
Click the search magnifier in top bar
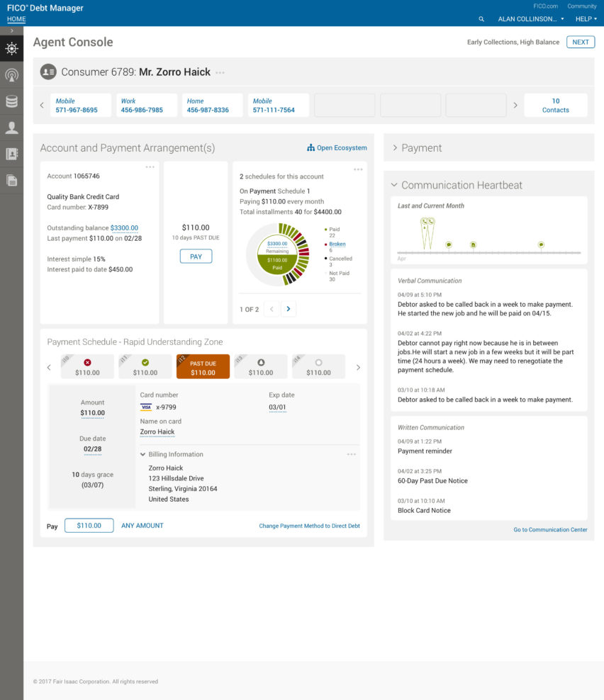481,19
